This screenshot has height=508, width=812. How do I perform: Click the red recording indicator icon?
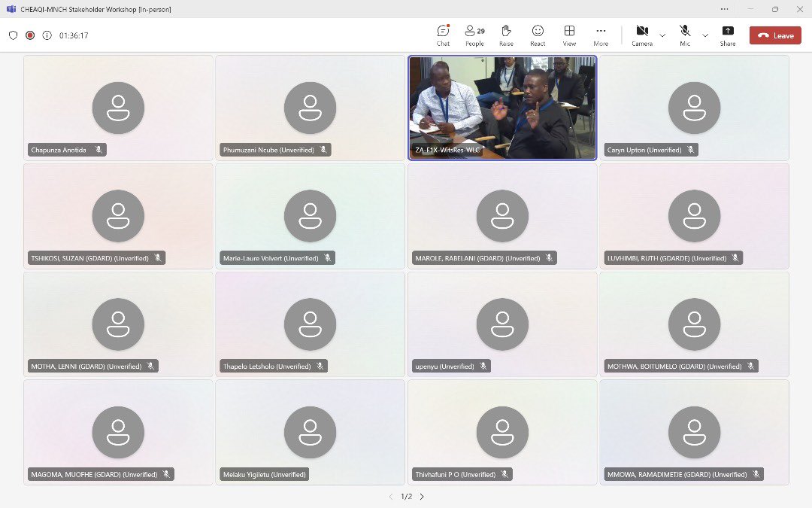[30, 35]
